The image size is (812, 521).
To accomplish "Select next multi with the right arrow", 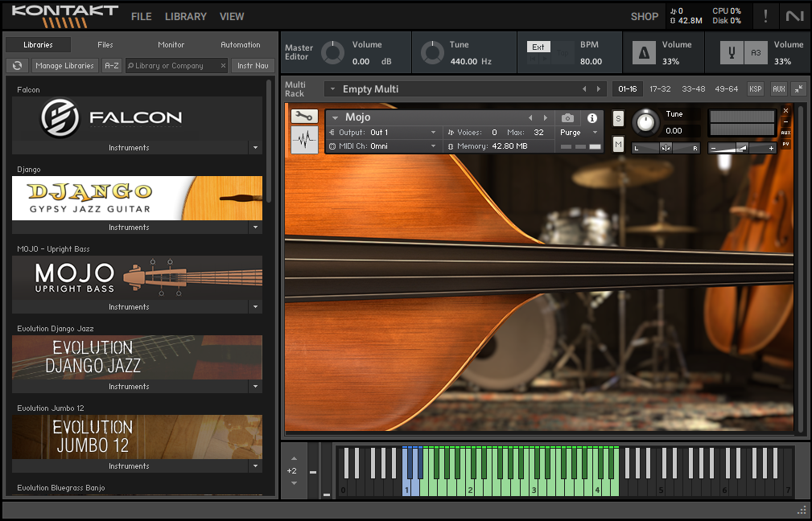I will pyautogui.click(x=599, y=89).
